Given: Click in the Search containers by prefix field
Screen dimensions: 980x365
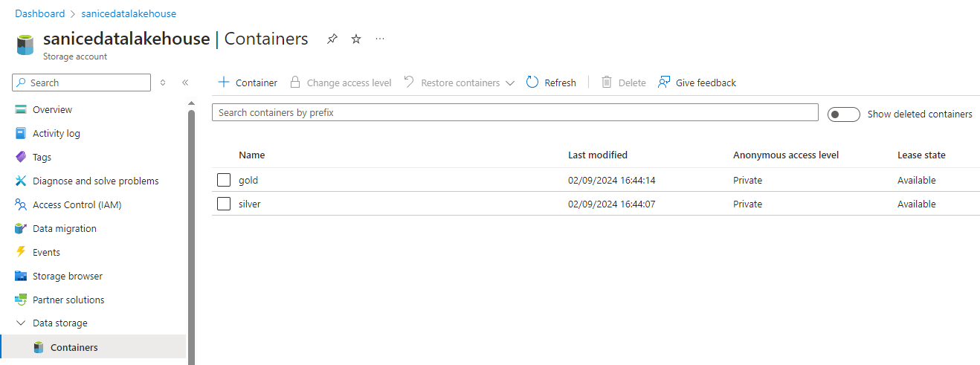Looking at the screenshot, I should coord(515,112).
